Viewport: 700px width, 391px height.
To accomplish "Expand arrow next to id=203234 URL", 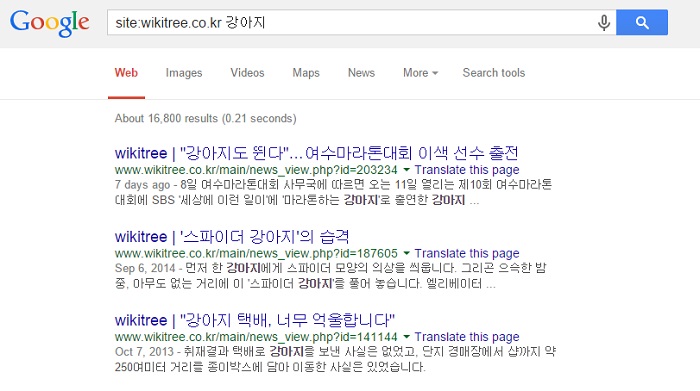I will coord(406,170).
